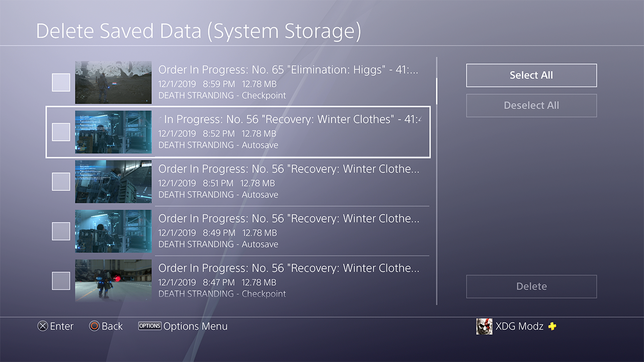Click the PlayStation Plus yellow plus icon
The width and height of the screenshot is (644, 362).
pyautogui.click(x=552, y=326)
